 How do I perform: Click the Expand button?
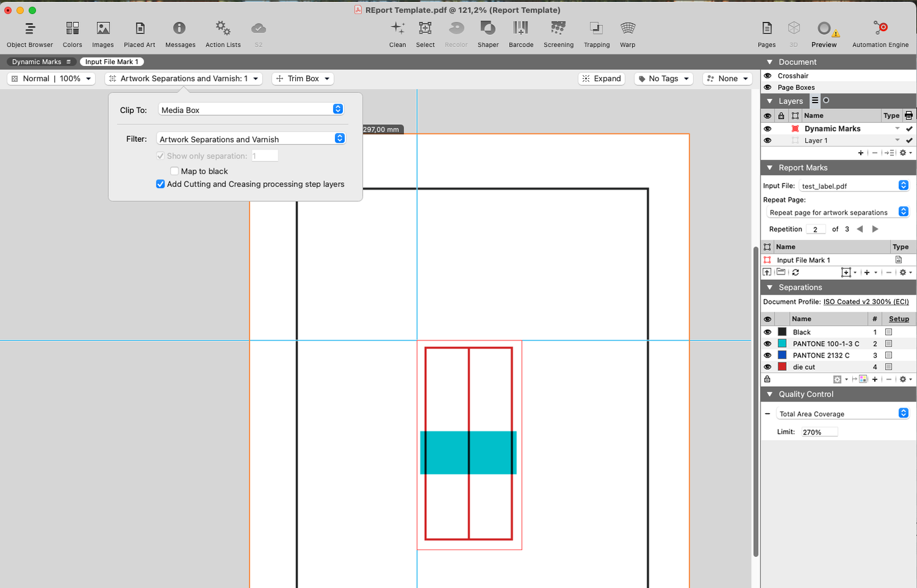pos(602,79)
